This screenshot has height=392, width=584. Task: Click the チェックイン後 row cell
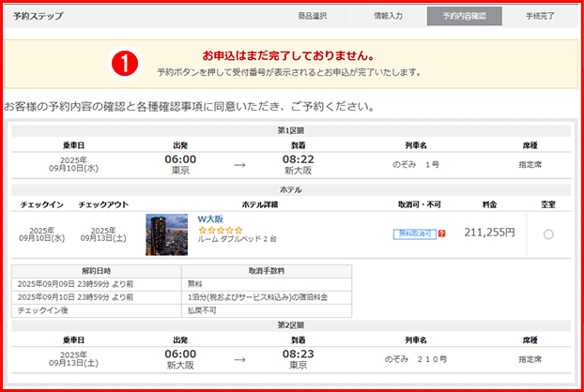click(x=97, y=310)
